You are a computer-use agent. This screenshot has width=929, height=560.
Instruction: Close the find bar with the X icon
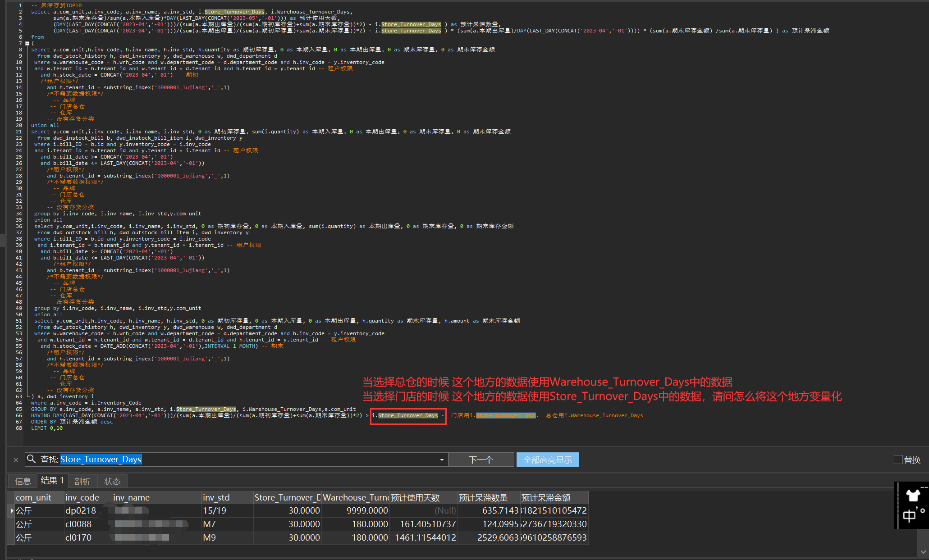[16, 460]
